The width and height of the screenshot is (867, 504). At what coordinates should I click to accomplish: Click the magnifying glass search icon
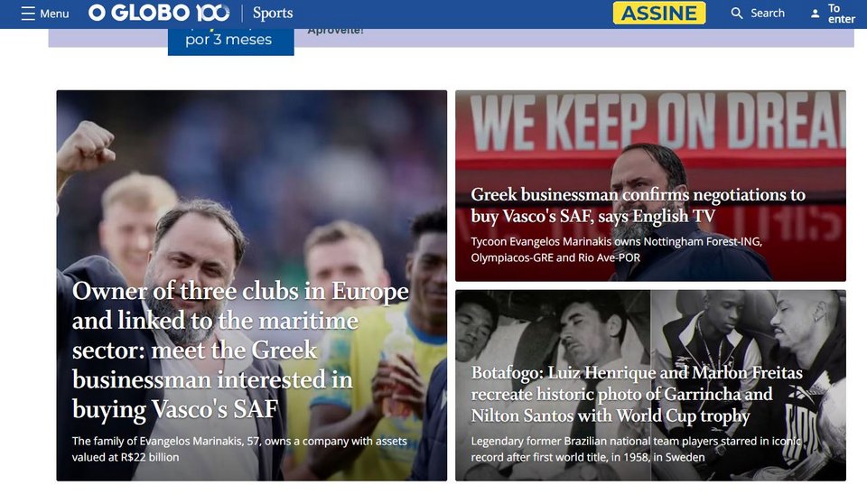(x=737, y=14)
